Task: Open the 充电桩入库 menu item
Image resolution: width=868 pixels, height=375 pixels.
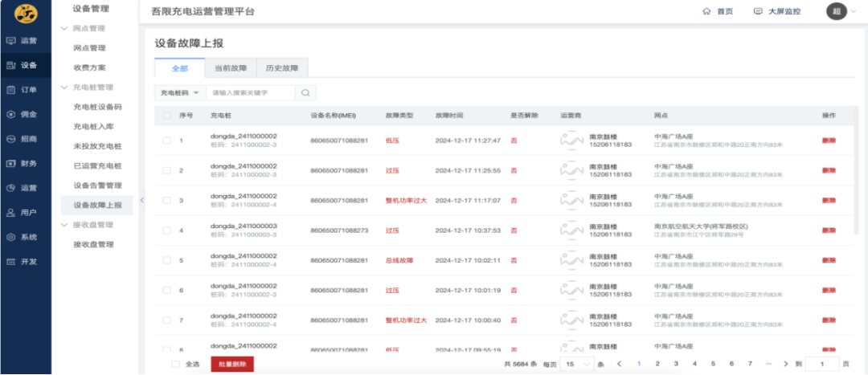Action: (93, 127)
